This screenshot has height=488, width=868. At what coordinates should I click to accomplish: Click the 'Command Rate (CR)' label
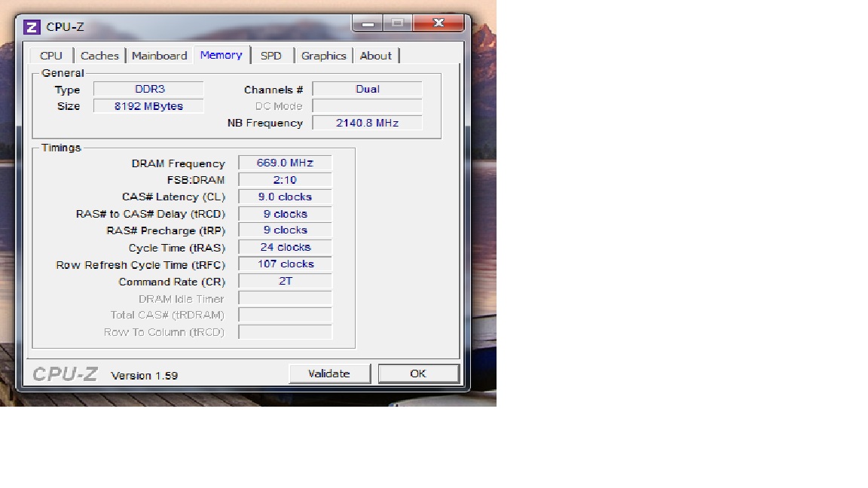(x=172, y=282)
